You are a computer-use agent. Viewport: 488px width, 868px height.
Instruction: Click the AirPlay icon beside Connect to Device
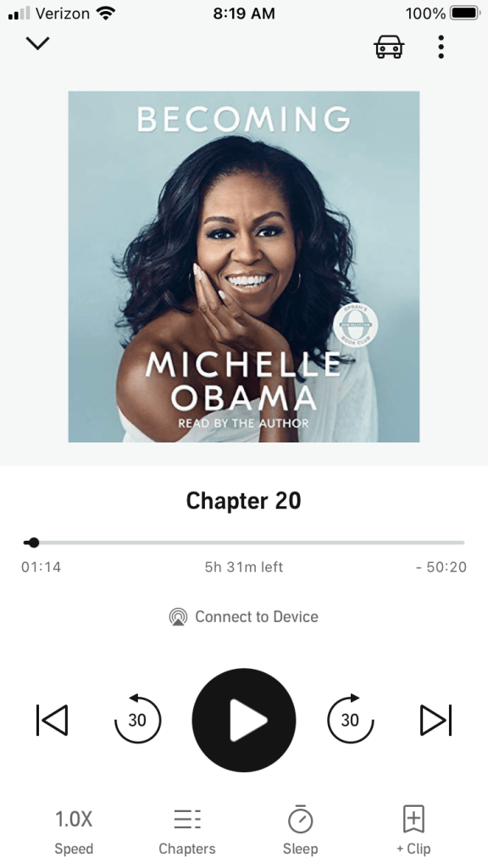178,617
